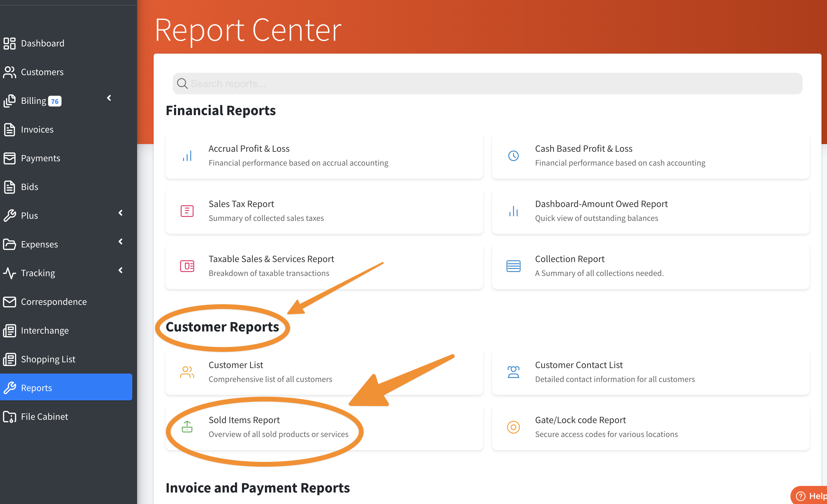This screenshot has width=827, height=504.
Task: Open Customers in the sidebar
Action: [x=42, y=72]
